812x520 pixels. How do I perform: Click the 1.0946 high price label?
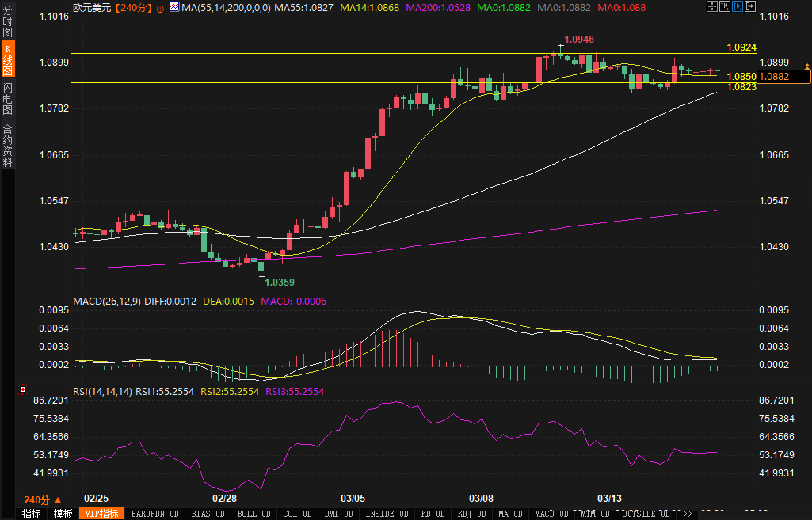click(x=579, y=39)
